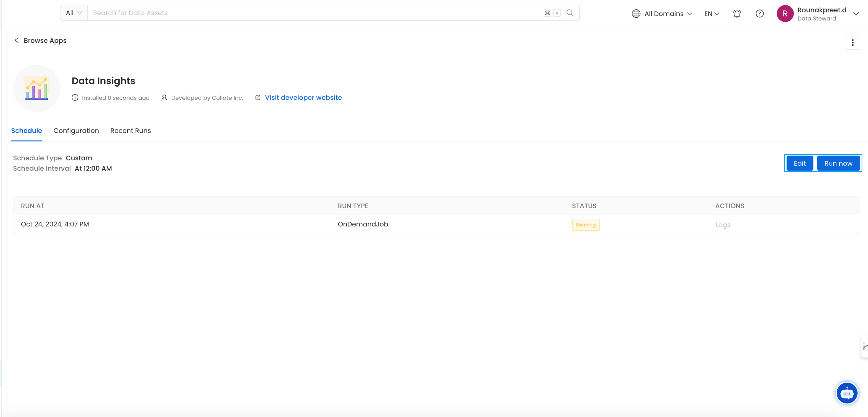Click the Running status badge

[586, 224]
